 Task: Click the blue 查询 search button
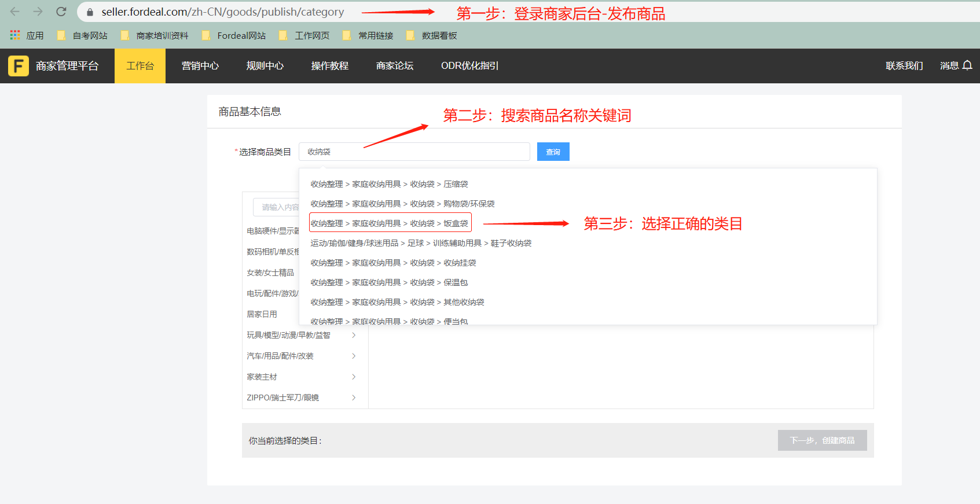pos(553,152)
